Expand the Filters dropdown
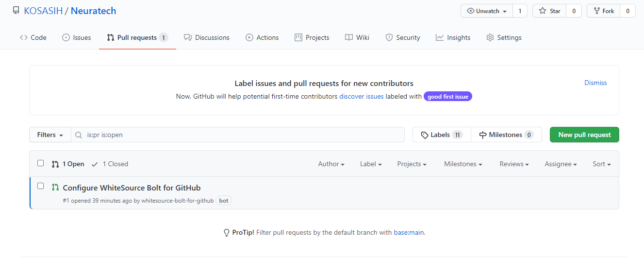 (x=50, y=135)
